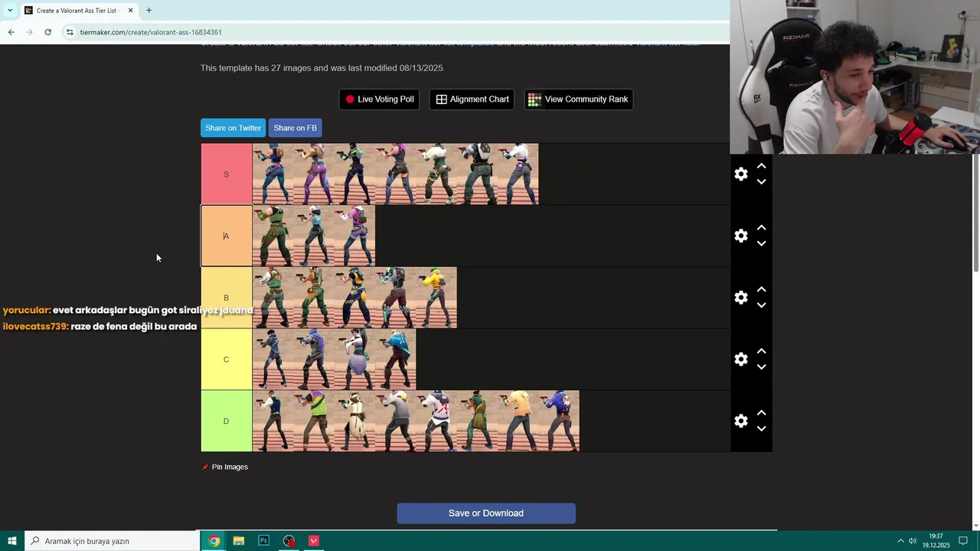Open the tab search dropdown
The width and height of the screenshot is (980, 551).
click(x=9, y=11)
